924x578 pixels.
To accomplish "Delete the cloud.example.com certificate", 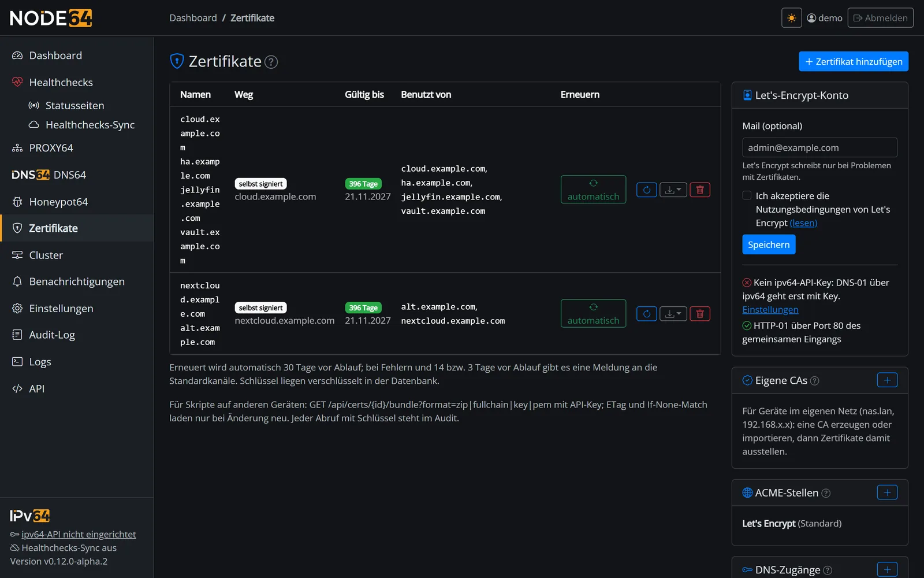I will pos(699,190).
